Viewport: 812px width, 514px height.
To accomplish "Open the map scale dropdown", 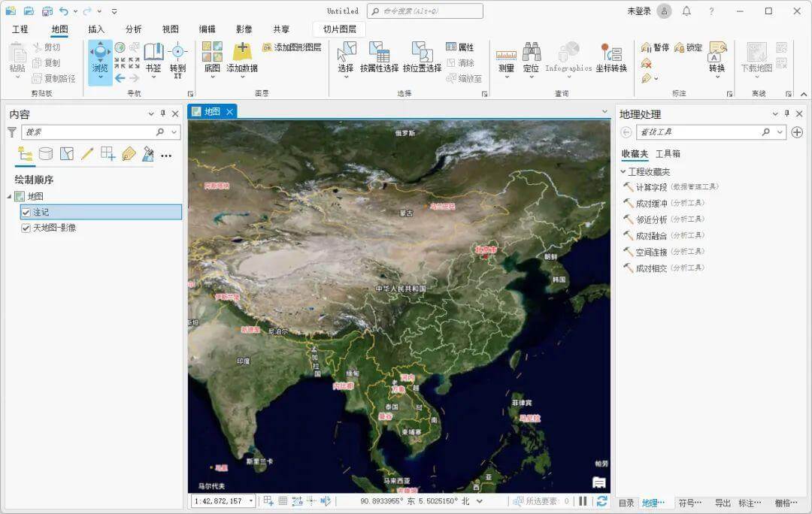I will (251, 500).
